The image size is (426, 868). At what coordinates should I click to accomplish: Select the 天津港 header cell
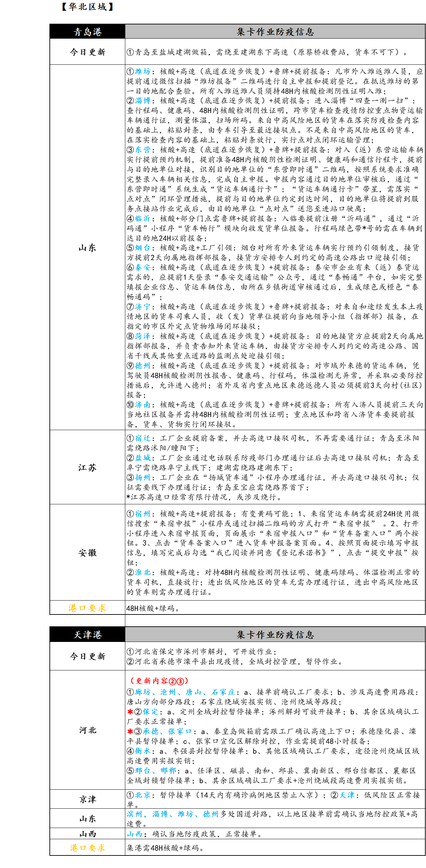(x=87, y=634)
